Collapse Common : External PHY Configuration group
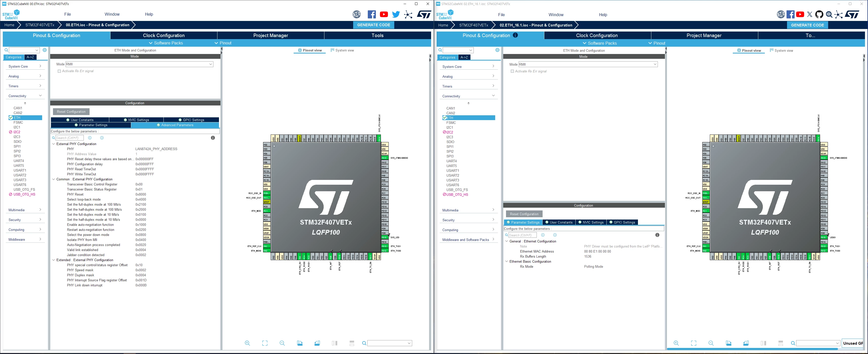The width and height of the screenshot is (868, 354). (x=53, y=179)
